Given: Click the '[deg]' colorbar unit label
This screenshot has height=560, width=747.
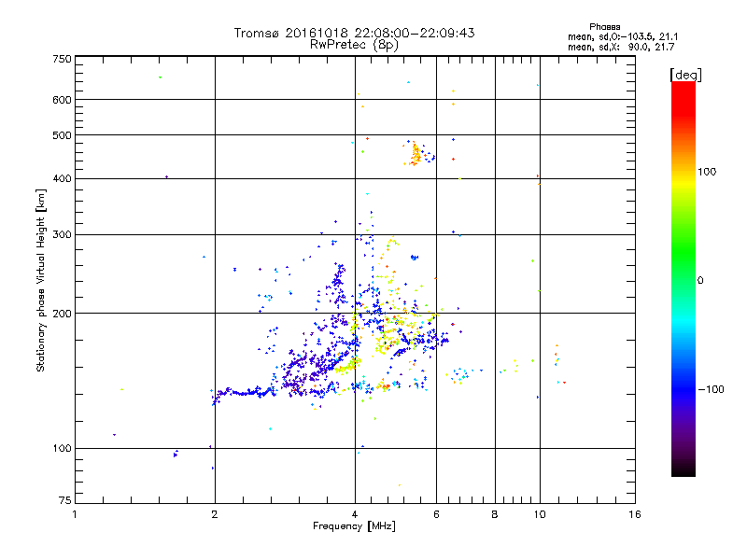Looking at the screenshot, I should (x=685, y=76).
